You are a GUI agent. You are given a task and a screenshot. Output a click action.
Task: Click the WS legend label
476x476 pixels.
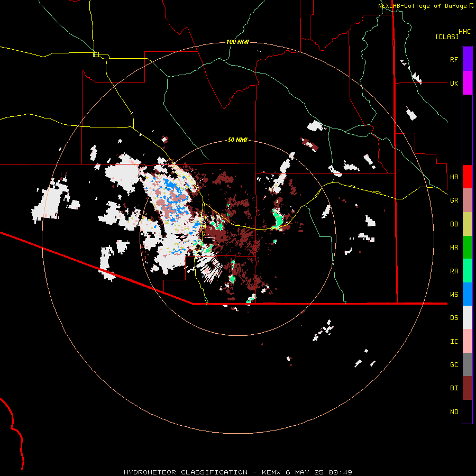pyautogui.click(x=454, y=295)
